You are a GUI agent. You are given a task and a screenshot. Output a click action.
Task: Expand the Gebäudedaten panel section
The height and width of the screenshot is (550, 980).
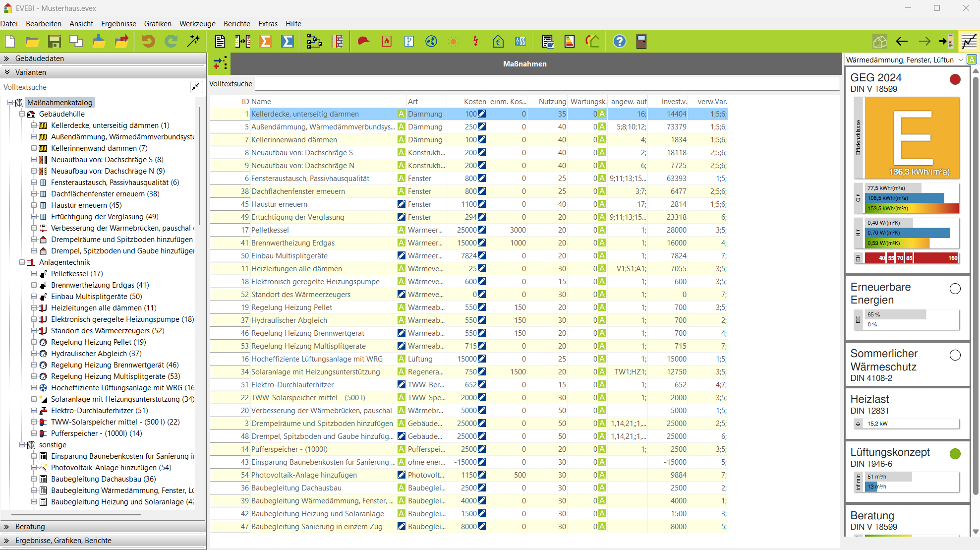point(7,59)
